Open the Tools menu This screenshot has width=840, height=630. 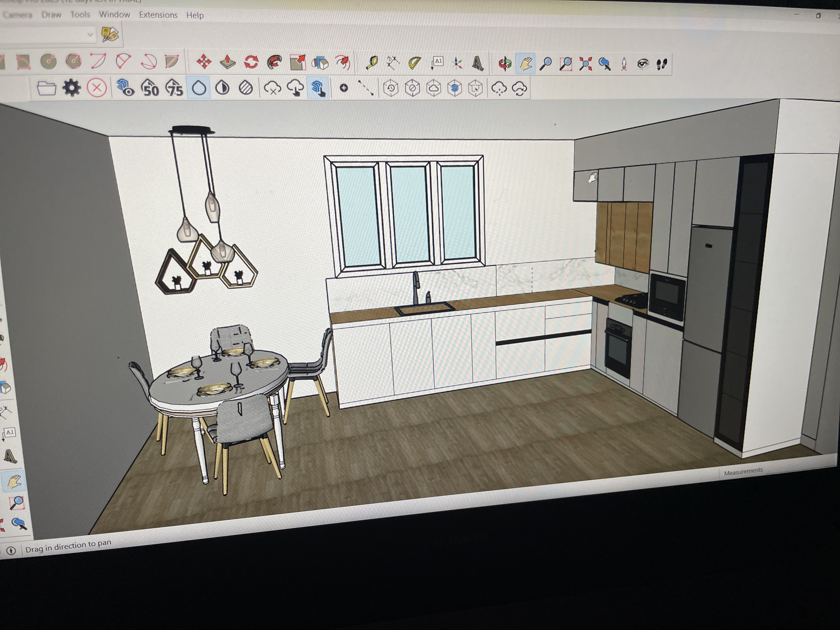(x=80, y=14)
